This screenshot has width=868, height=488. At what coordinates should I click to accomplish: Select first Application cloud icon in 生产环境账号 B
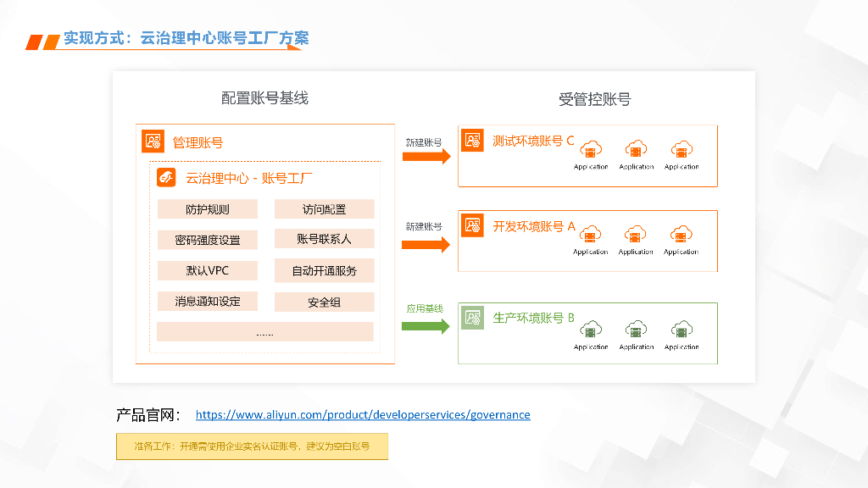coord(591,330)
